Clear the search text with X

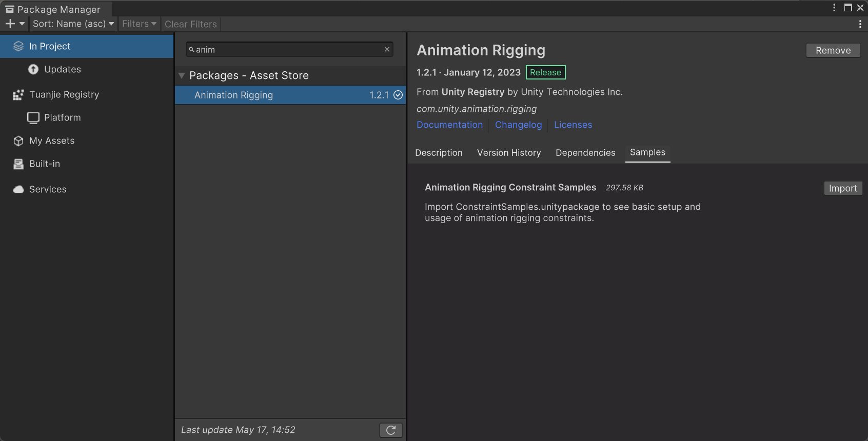click(x=387, y=49)
